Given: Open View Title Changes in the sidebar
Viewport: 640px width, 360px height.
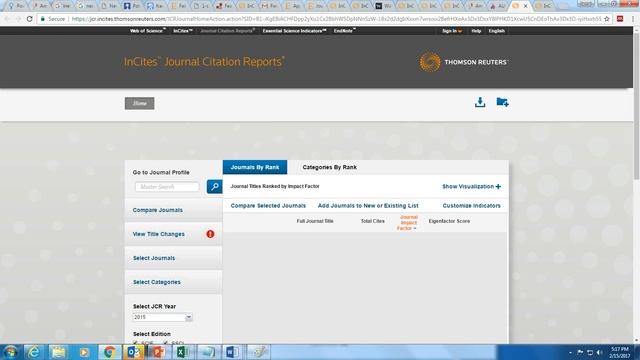Looking at the screenshot, I should pos(158,234).
